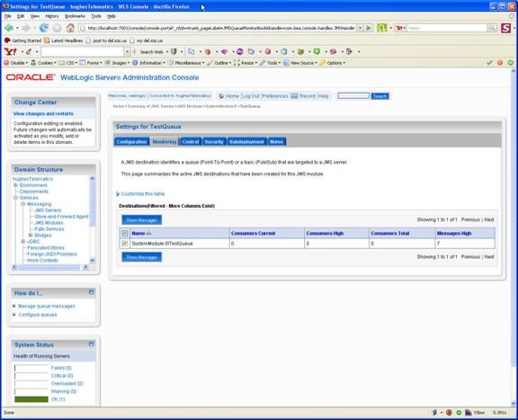Screen dimensions: 518x420
Task: Click the red S icon beside search box
Action: pos(505,28)
